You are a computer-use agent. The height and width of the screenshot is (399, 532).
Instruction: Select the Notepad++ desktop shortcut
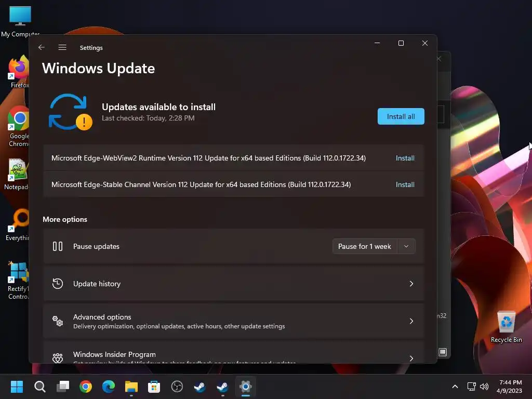pyautogui.click(x=17, y=175)
